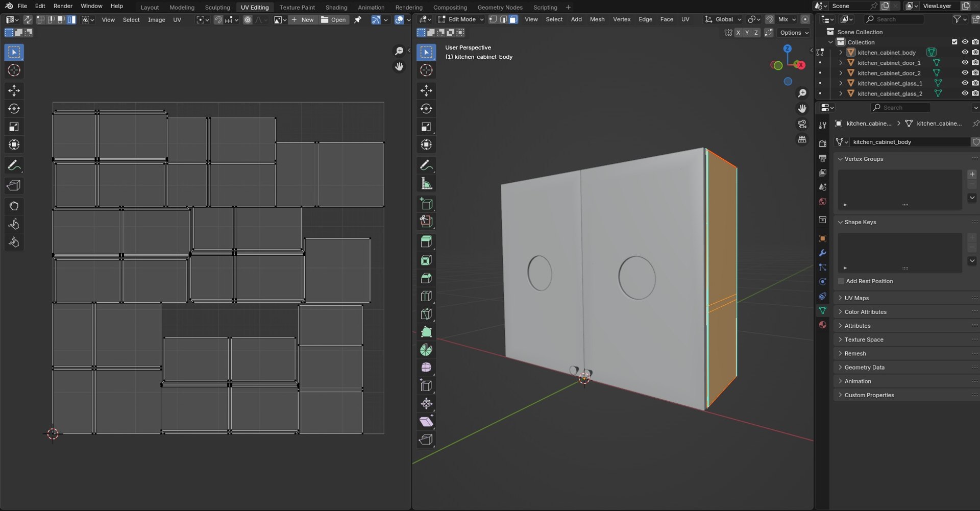Toggle Collection exclude checkbox in outliner
This screenshot has height=511, width=980.
coord(954,42)
